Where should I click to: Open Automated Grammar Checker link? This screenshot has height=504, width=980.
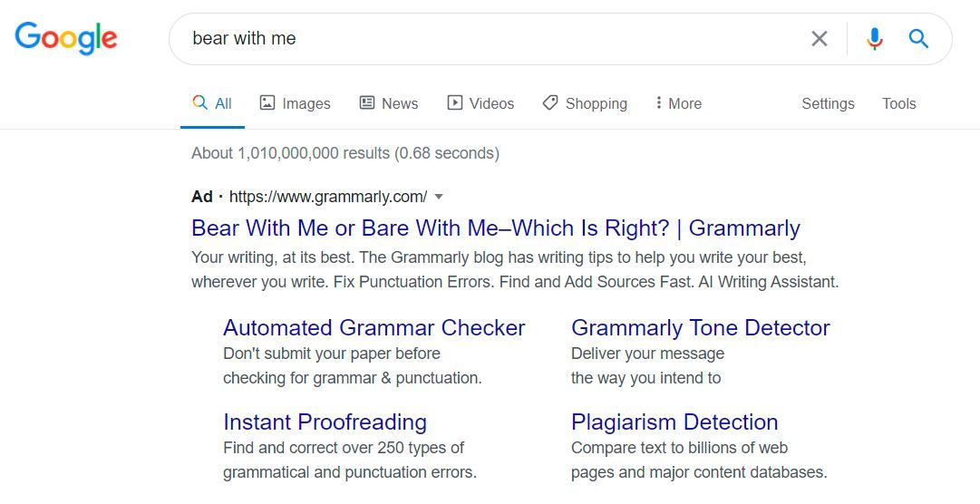[x=374, y=327]
